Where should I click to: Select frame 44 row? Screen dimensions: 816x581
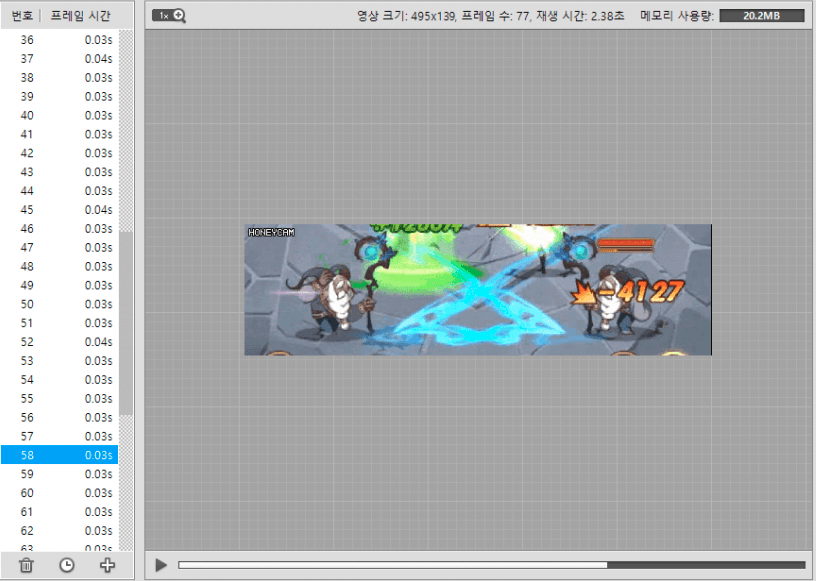[x=59, y=191]
